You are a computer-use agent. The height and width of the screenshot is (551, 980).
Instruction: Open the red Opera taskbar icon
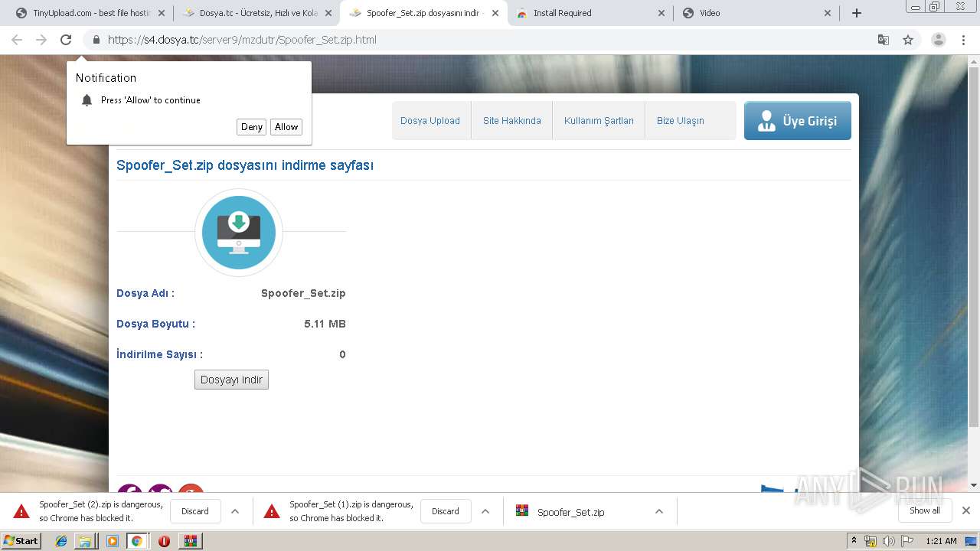tap(164, 541)
